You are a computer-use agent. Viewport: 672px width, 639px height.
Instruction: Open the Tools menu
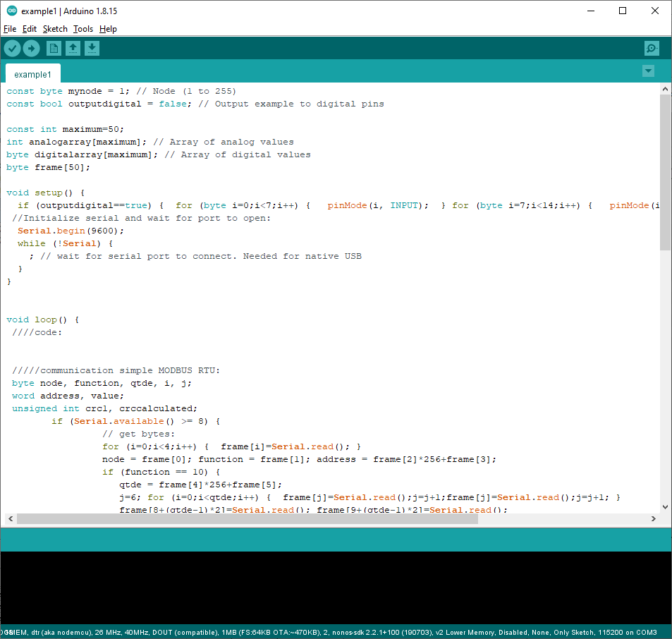point(83,29)
